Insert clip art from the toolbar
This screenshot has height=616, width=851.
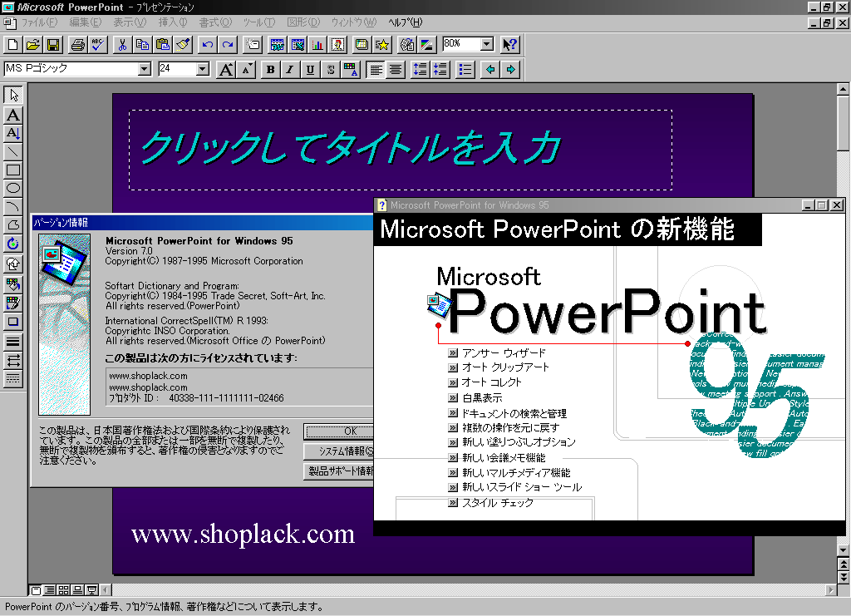coord(337,45)
